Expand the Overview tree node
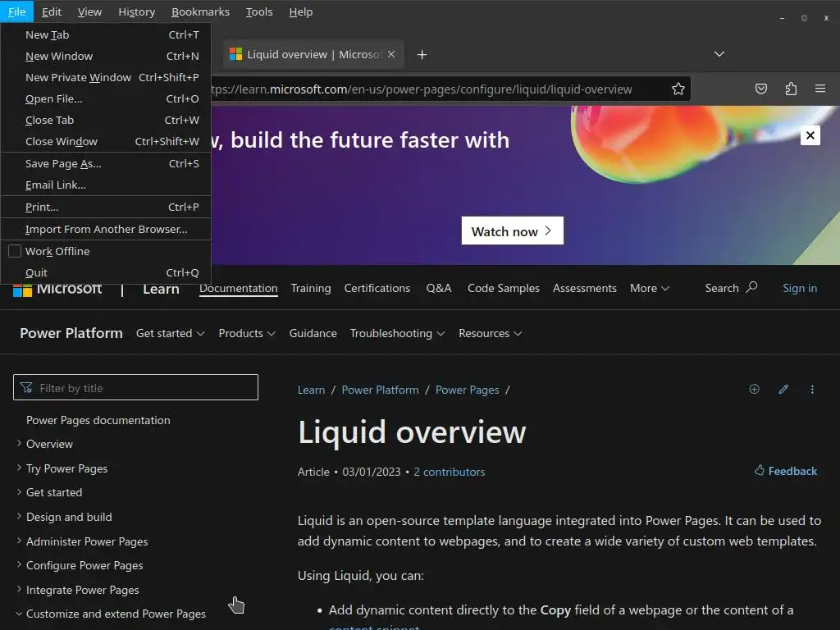Screen dimensions: 840x630 tap(19, 443)
